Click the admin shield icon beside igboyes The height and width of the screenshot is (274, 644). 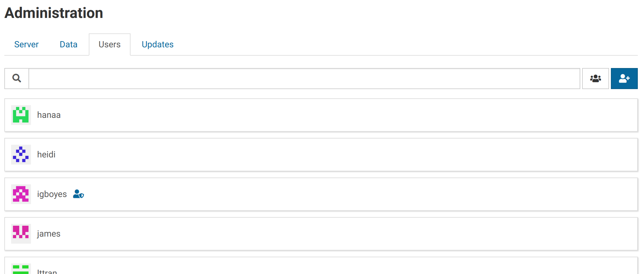point(78,194)
